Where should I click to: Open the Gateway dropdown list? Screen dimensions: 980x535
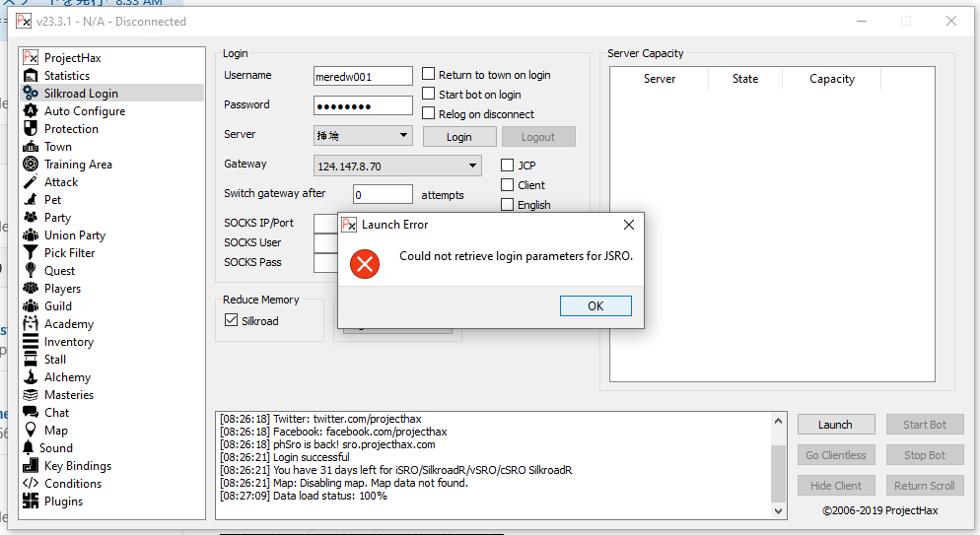(x=473, y=166)
